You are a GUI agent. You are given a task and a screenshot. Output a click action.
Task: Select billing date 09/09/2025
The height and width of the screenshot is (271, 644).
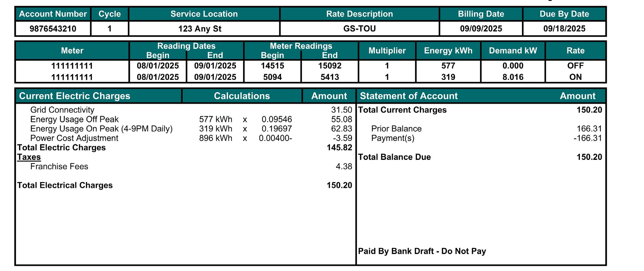click(x=481, y=29)
